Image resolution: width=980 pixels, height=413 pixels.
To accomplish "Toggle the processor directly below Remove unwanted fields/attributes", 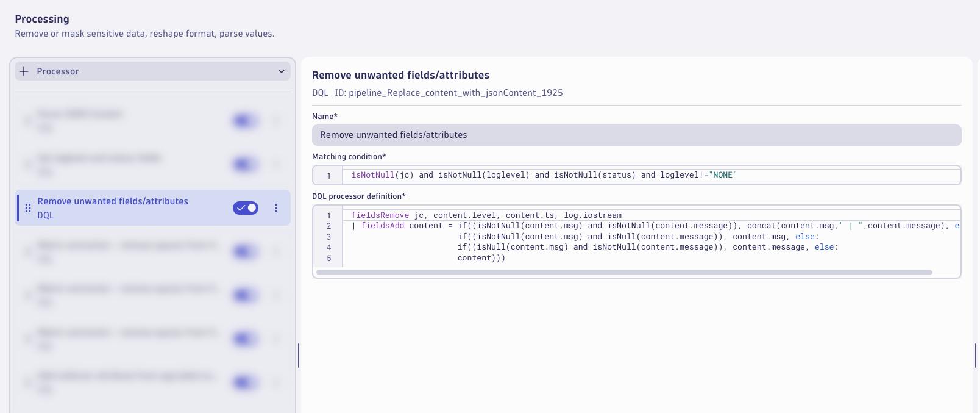I will click(246, 252).
